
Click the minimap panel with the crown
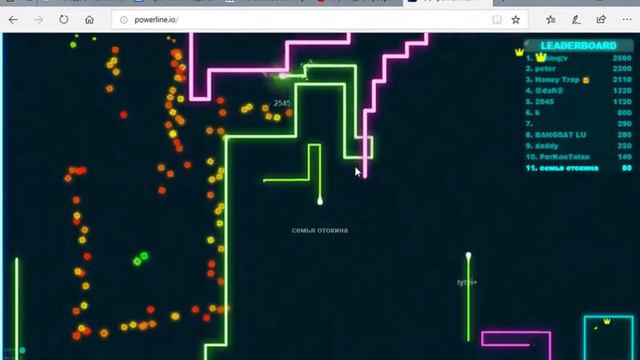[x=609, y=338]
